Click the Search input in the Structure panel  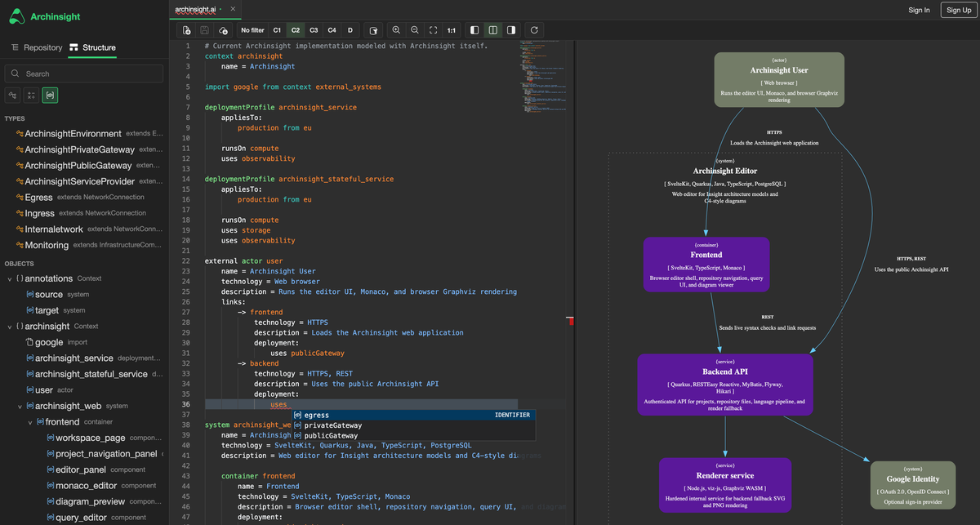click(x=84, y=73)
